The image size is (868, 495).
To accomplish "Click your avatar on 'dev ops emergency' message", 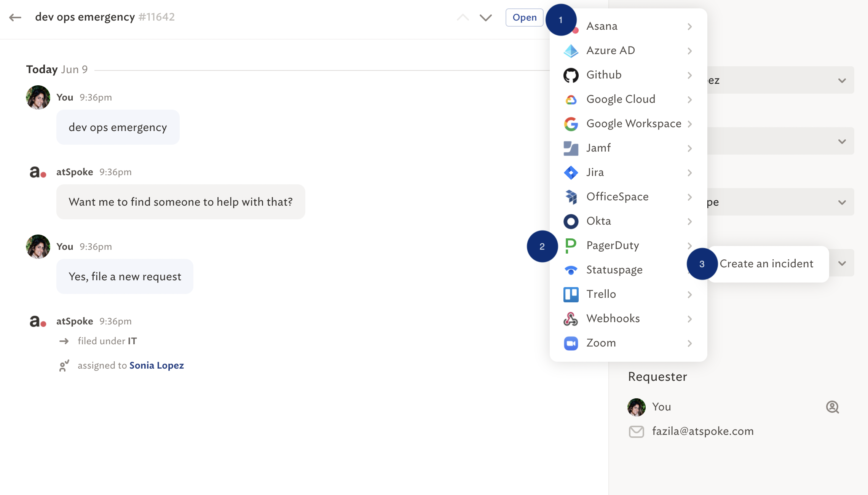I will 38,97.
